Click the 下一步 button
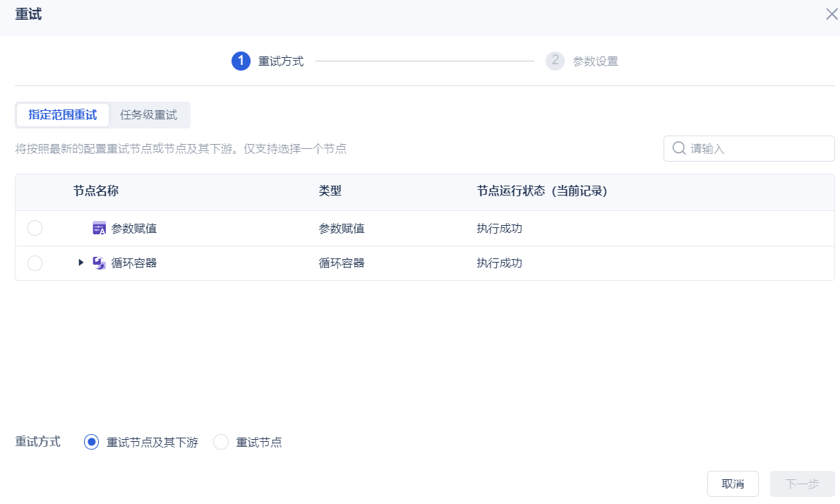The image size is (840, 504). tap(803, 484)
